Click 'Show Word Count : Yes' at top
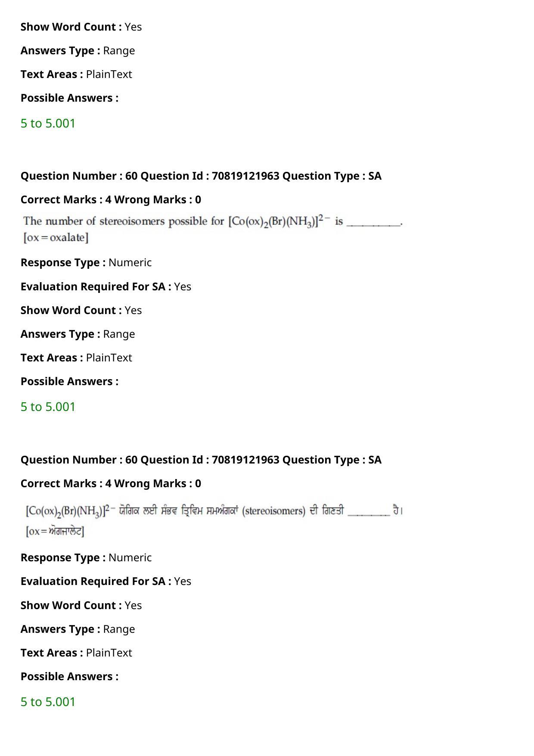The image size is (534, 756). (81, 27)
